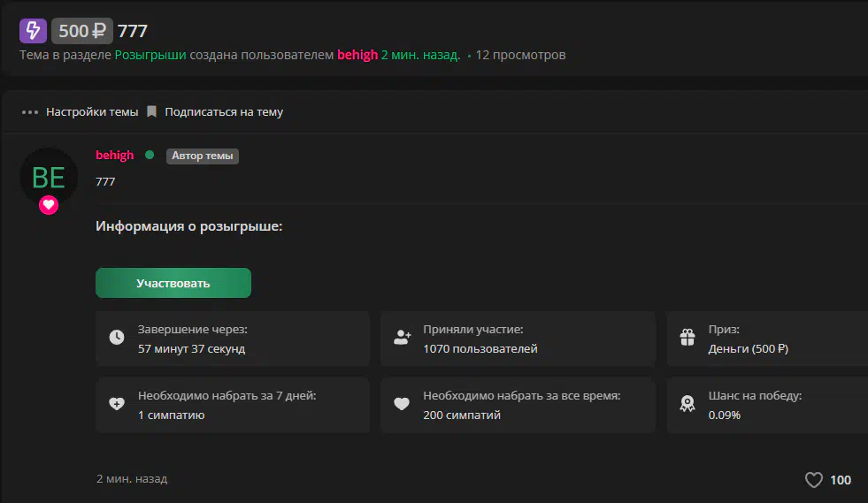Click the participants add-user icon
868x503 pixels.
click(x=403, y=337)
